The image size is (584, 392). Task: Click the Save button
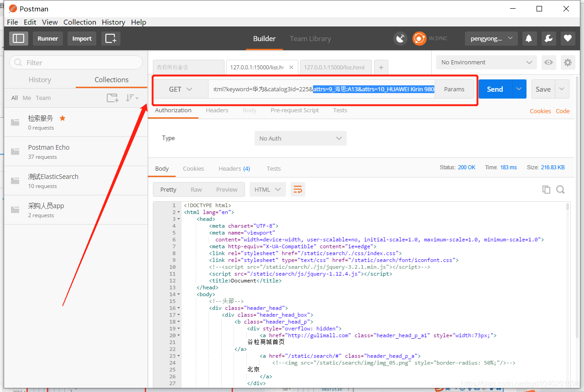pos(543,89)
